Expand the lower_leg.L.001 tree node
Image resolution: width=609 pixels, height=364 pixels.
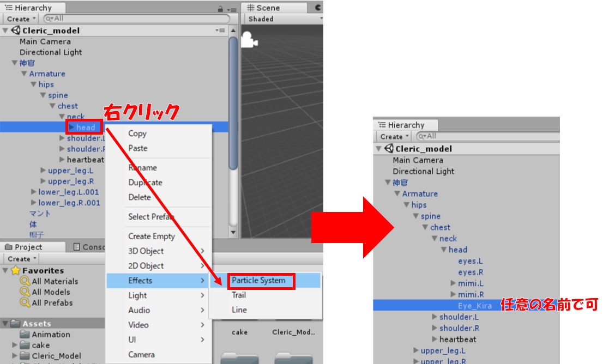tap(34, 192)
